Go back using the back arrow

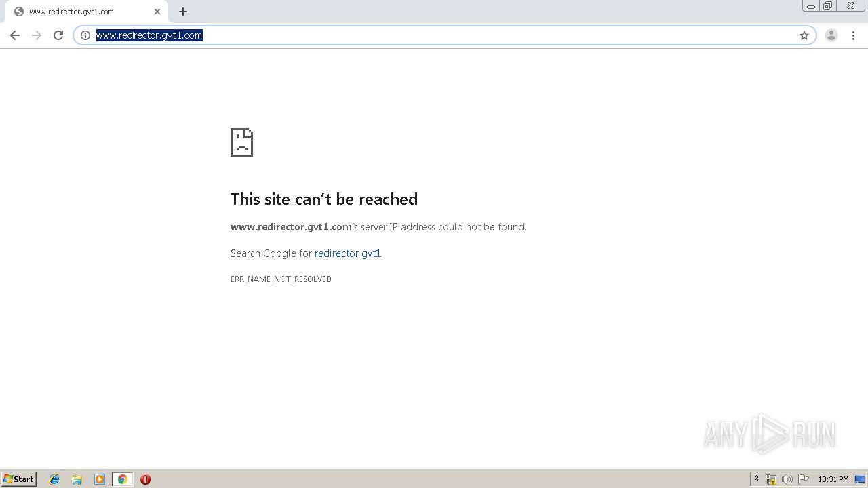pyautogui.click(x=15, y=35)
